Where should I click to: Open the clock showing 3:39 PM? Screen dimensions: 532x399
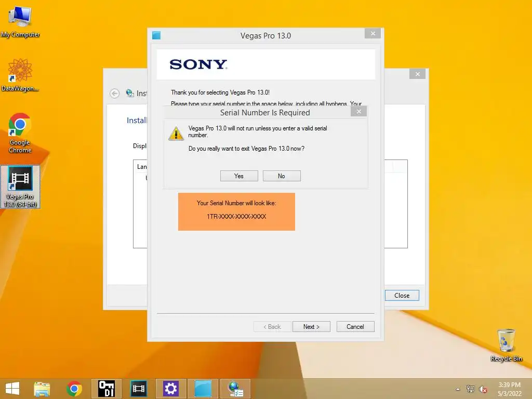509,389
